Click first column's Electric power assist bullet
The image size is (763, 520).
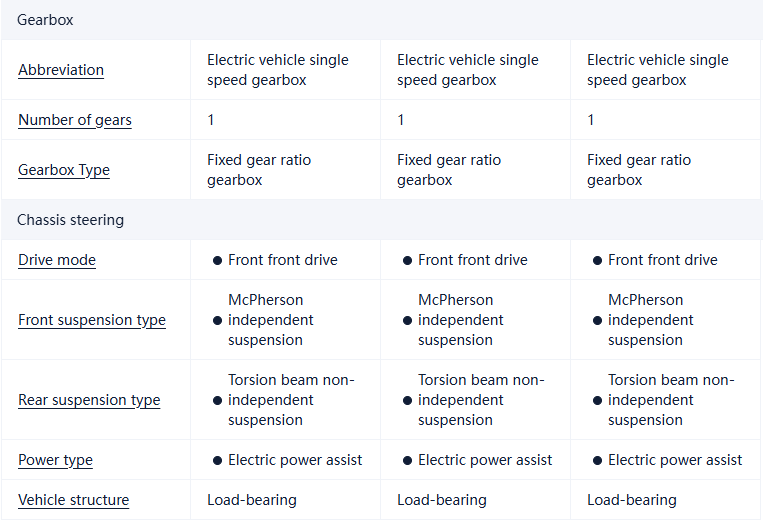click(x=217, y=460)
